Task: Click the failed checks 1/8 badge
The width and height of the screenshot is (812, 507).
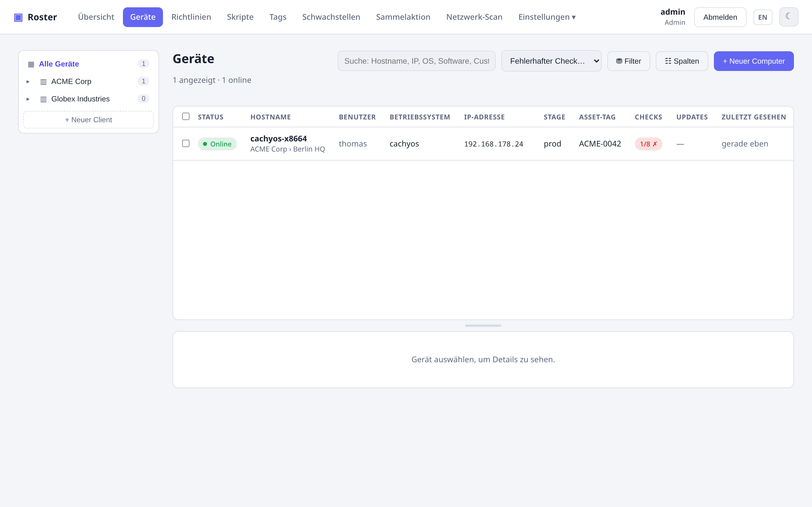Action: [x=648, y=144]
